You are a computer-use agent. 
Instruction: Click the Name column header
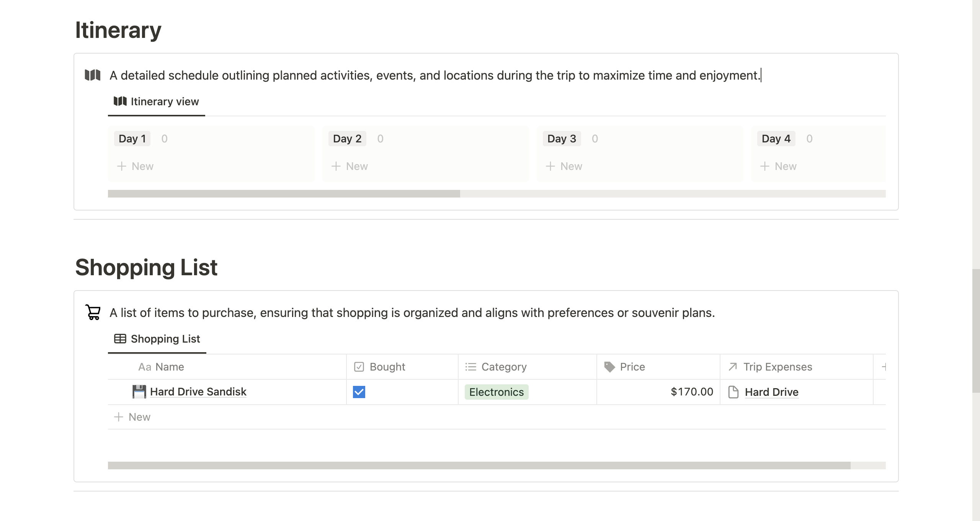(x=227, y=367)
